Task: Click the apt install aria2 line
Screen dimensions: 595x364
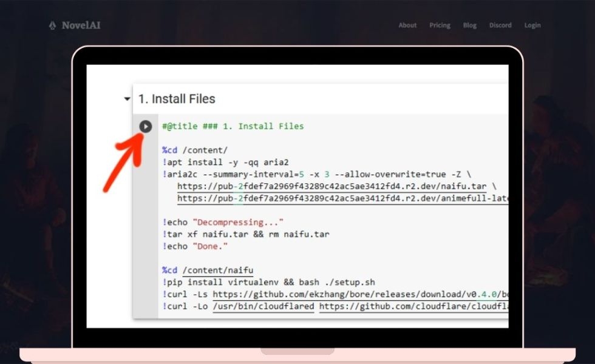Action: [225, 163]
